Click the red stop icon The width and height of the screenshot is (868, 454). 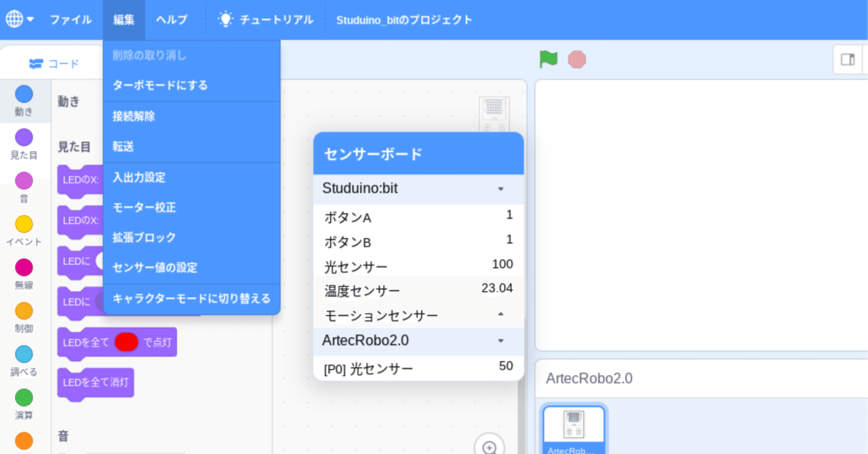coord(576,59)
